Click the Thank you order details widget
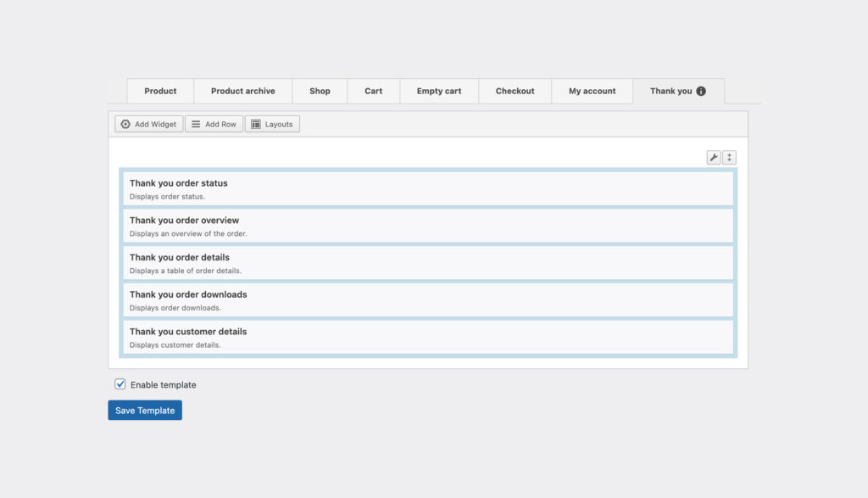Image resolution: width=868 pixels, height=498 pixels. pos(428,263)
